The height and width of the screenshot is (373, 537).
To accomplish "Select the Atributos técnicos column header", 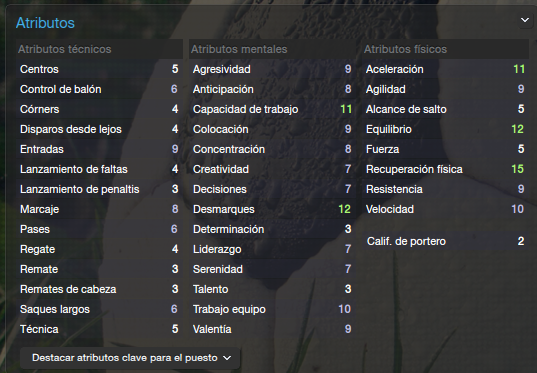I will [x=99, y=49].
